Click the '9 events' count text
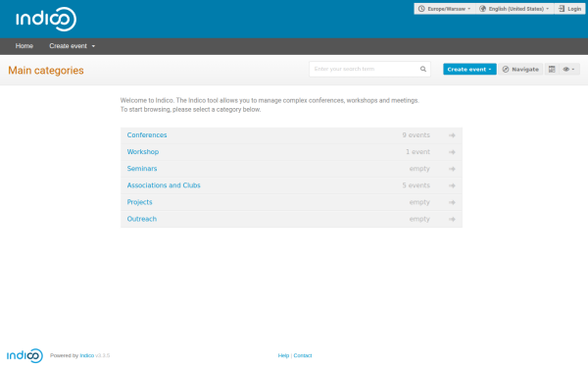 [x=416, y=135]
